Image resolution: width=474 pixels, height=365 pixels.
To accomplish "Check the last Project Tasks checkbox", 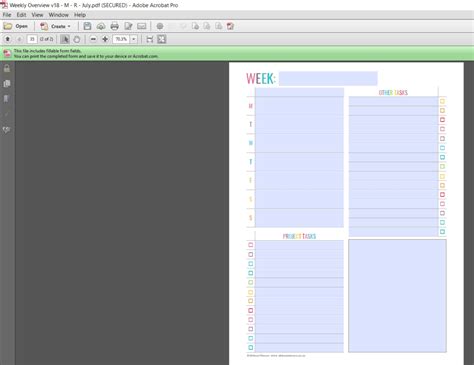I will coord(251,347).
